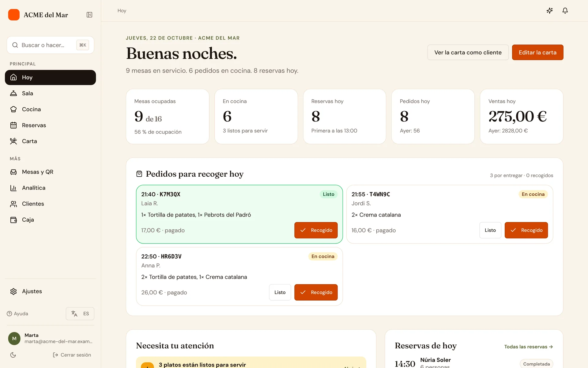588x368 pixels.
Task: Open Mesas y QR section
Action: click(50, 172)
